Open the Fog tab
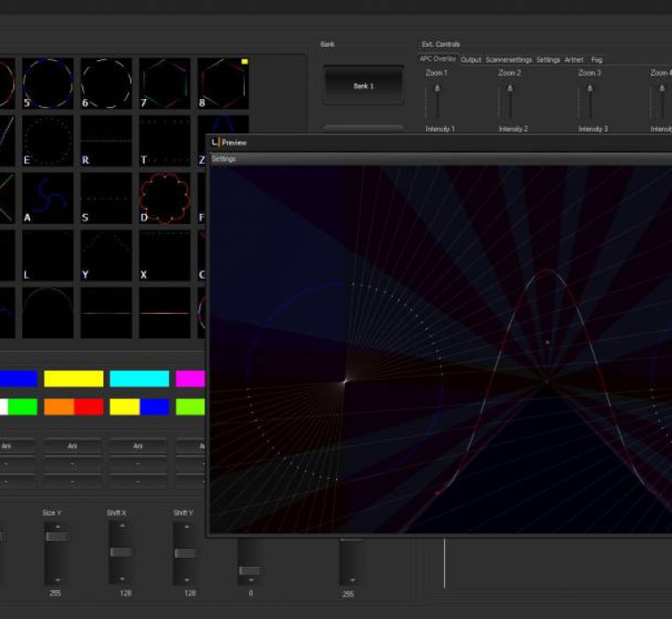 pyautogui.click(x=597, y=60)
